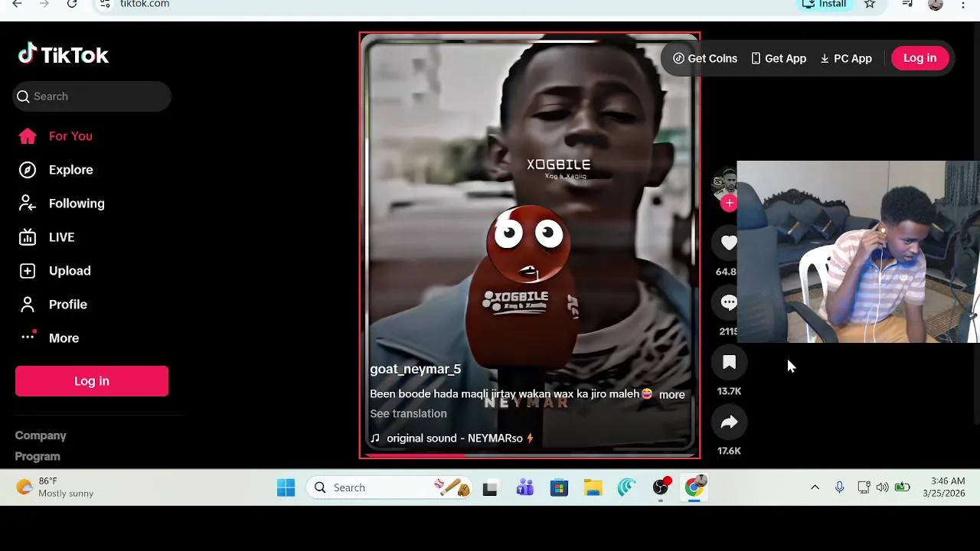The width and height of the screenshot is (980, 551).
Task: Like the video with heart icon
Action: pyautogui.click(x=729, y=243)
